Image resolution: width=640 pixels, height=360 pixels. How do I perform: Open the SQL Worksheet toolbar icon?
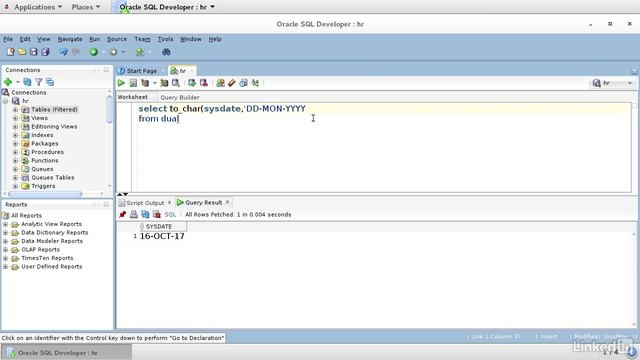tap(140, 52)
